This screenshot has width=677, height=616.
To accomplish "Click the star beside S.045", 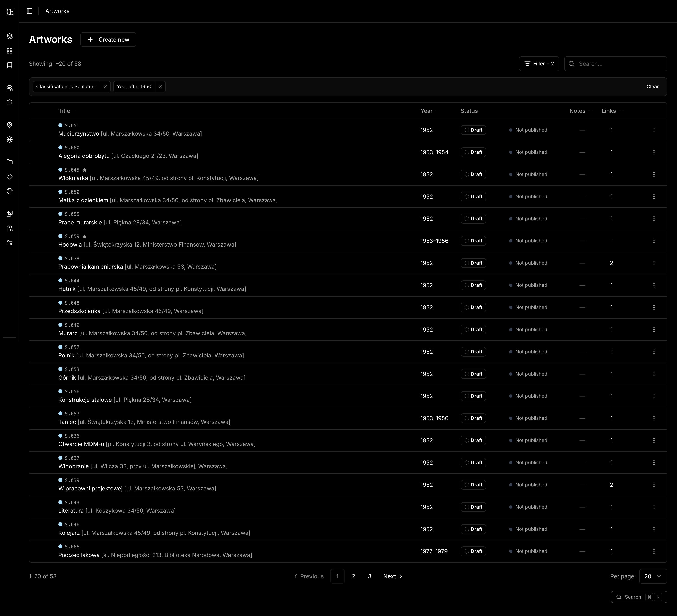I will (x=85, y=170).
